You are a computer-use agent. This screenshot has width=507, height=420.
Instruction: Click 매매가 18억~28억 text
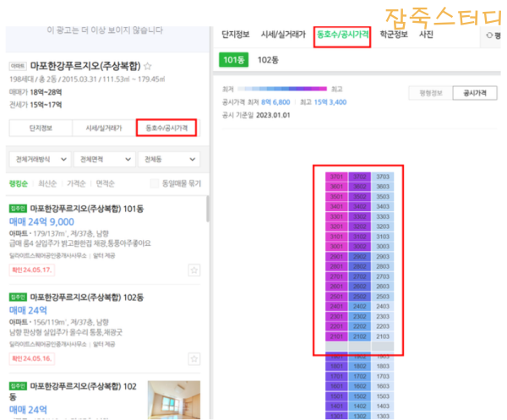(x=35, y=92)
